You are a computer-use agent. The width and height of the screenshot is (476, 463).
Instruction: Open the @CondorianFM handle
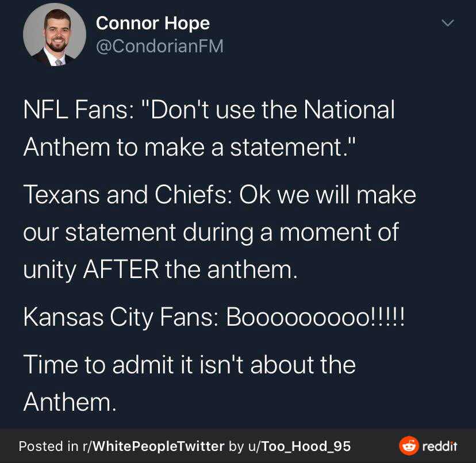tap(160, 46)
